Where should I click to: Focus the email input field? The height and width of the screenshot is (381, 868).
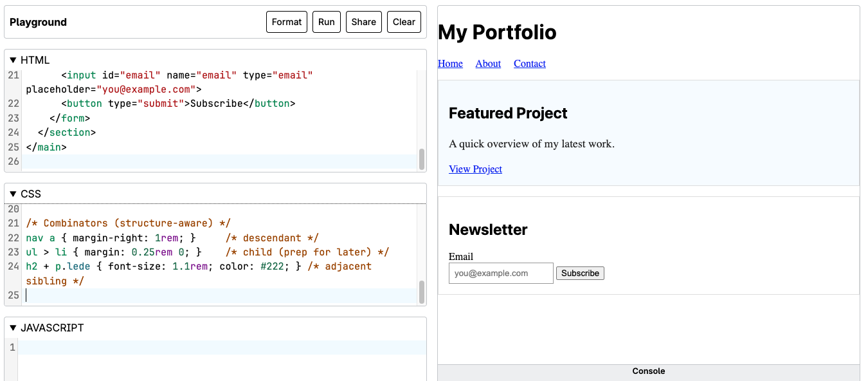tap(501, 273)
